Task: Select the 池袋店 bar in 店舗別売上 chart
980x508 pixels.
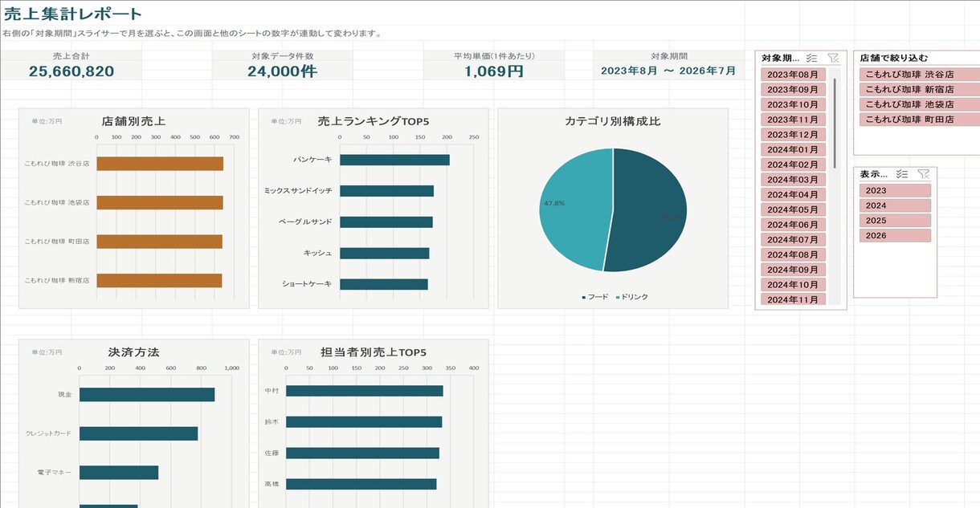Action: pyautogui.click(x=160, y=202)
